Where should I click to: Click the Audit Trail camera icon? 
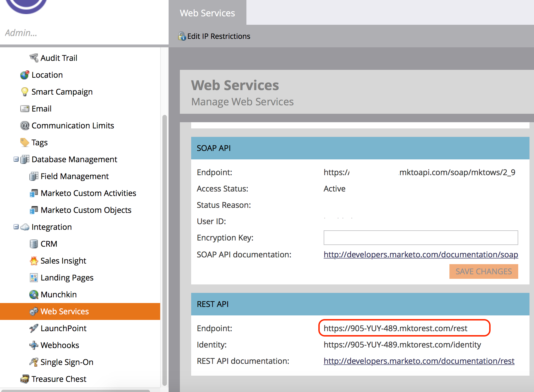tap(34, 58)
